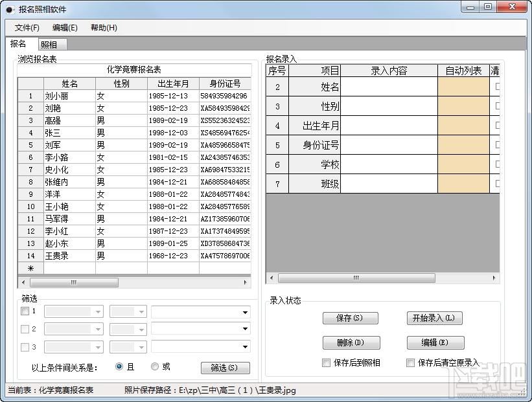Enable filter condition 1 checkbox

click(25, 311)
